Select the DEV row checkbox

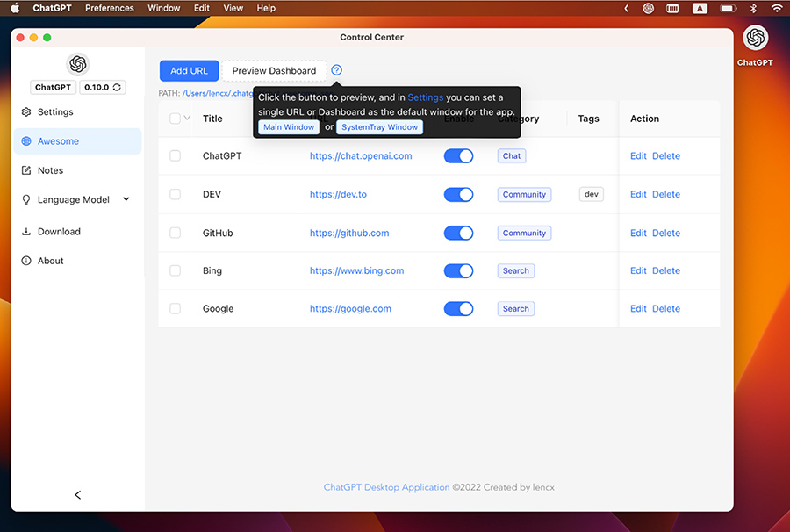[x=175, y=194]
